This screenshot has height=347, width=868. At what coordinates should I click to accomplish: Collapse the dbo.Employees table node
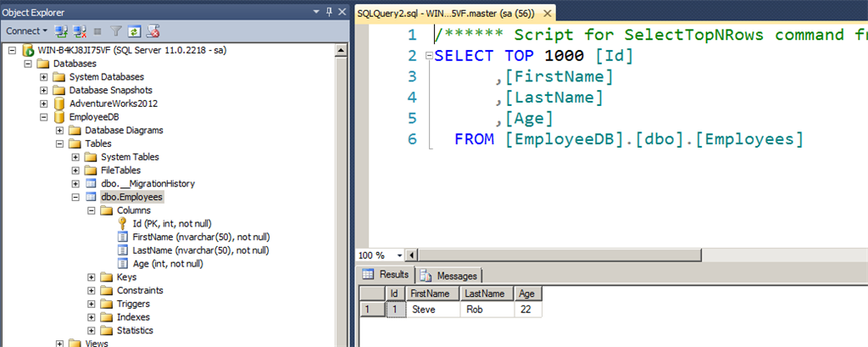coord(75,198)
